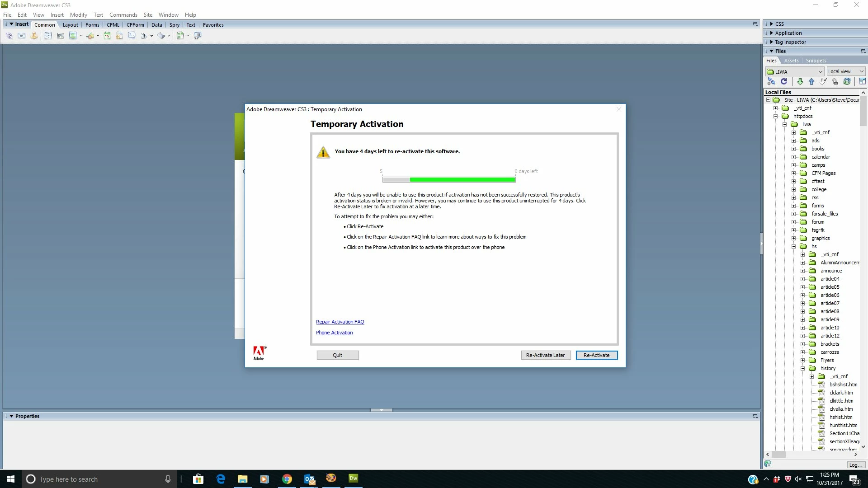Open the Local view dropdown

pyautogui.click(x=861, y=71)
